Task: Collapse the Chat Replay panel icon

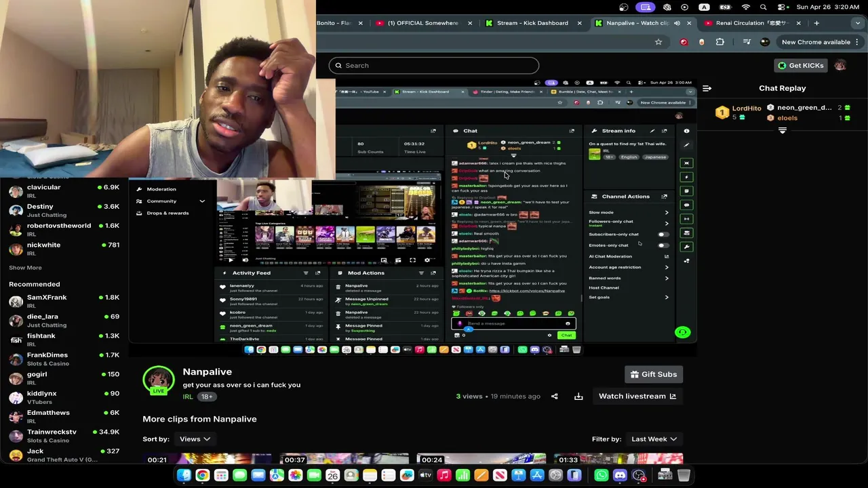Action: [707, 88]
